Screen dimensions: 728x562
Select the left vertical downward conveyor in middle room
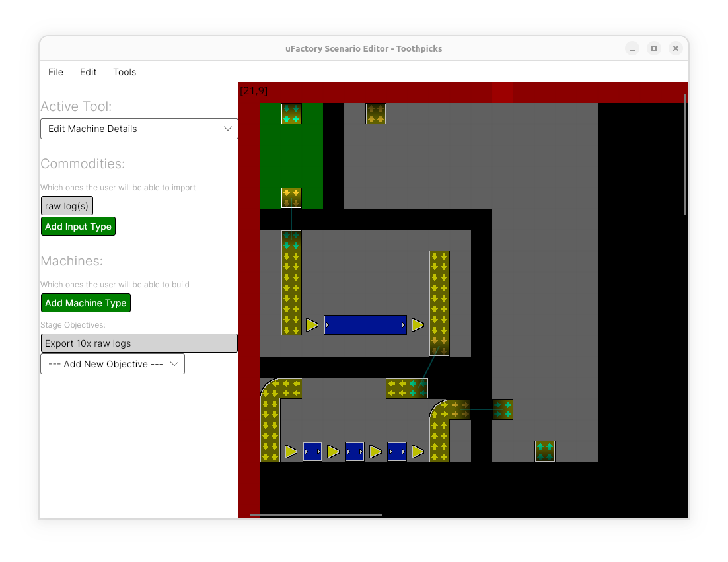(291, 283)
